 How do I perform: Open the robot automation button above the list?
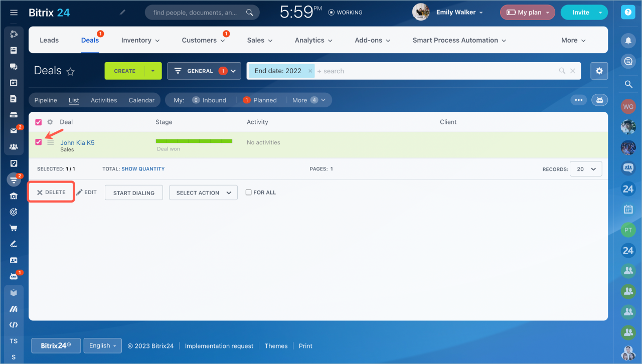click(599, 100)
